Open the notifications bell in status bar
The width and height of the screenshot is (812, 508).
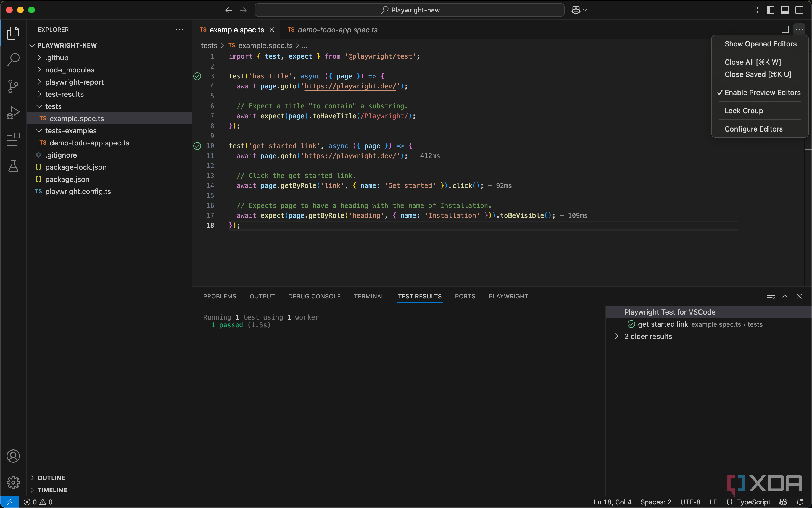point(800,502)
